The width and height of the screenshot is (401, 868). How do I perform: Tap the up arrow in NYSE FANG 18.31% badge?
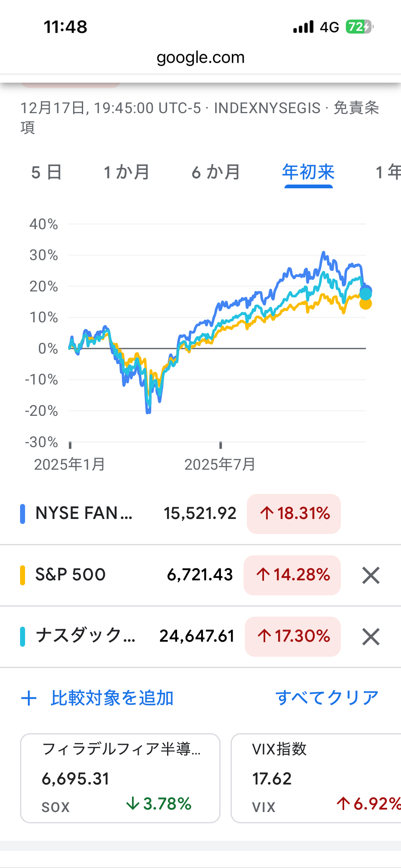click(x=266, y=514)
